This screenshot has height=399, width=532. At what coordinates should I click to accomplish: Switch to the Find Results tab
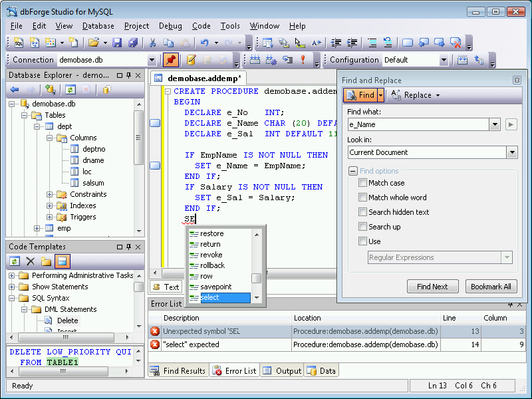coord(178,370)
